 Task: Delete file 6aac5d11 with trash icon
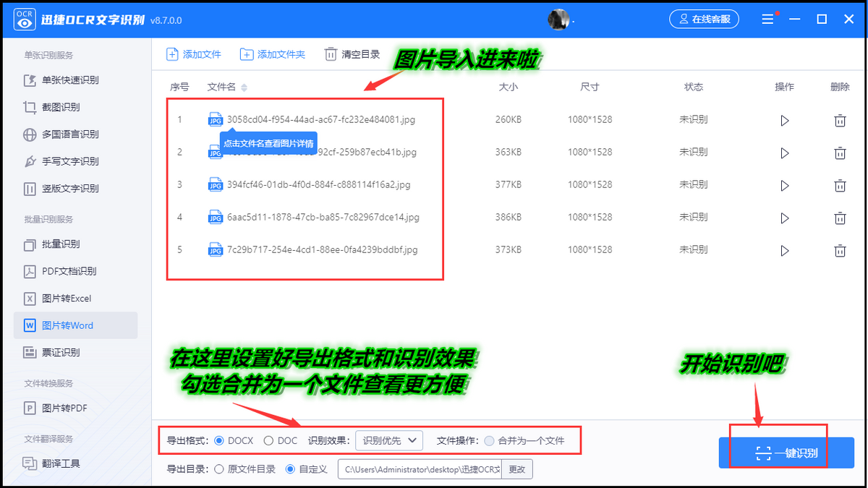[x=840, y=218]
